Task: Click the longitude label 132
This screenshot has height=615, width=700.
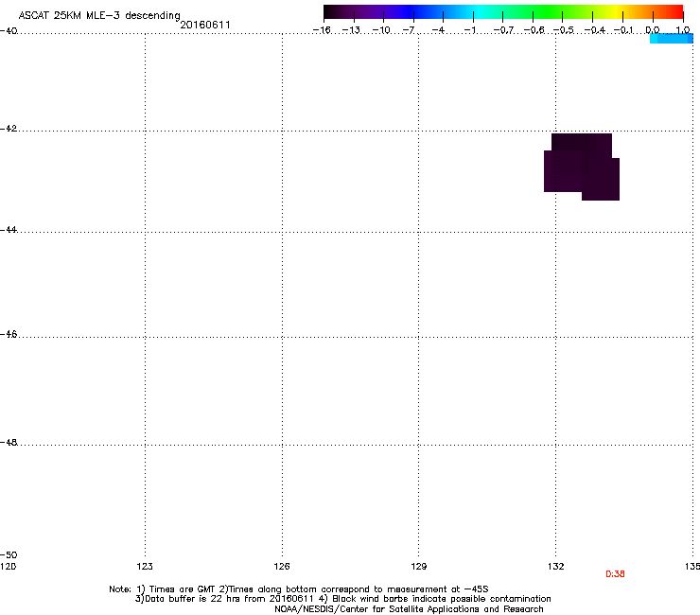Action: point(556,567)
